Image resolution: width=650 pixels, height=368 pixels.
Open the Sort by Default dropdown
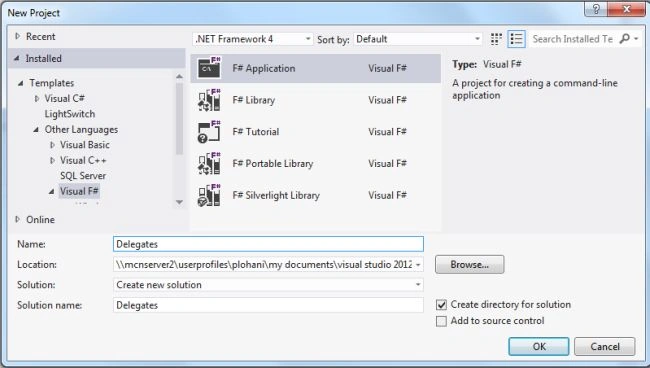pos(417,39)
